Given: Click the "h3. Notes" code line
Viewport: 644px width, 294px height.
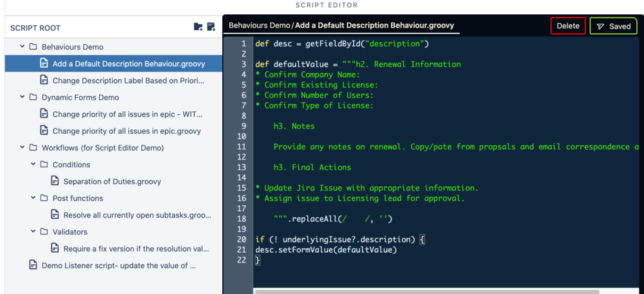Looking at the screenshot, I should pyautogui.click(x=294, y=126).
